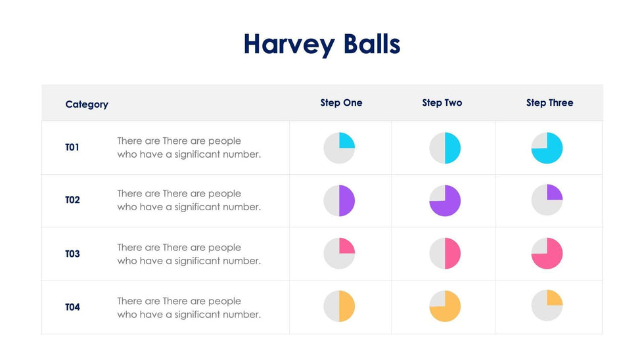Select the T01 row label
Viewport: 644px width, 362px height.
(x=72, y=148)
